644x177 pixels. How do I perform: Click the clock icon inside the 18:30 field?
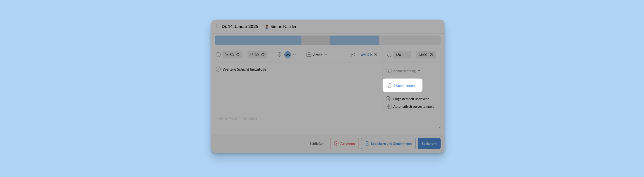[263, 55]
